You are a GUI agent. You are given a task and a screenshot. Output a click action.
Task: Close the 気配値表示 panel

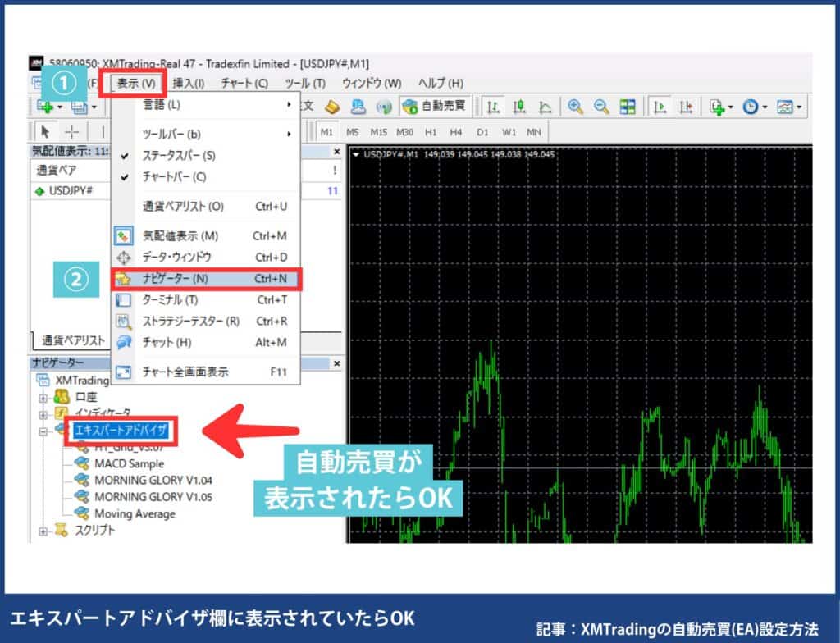[336, 152]
